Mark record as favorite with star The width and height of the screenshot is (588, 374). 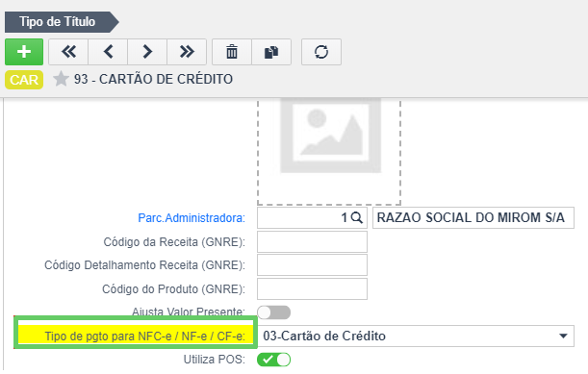61,79
